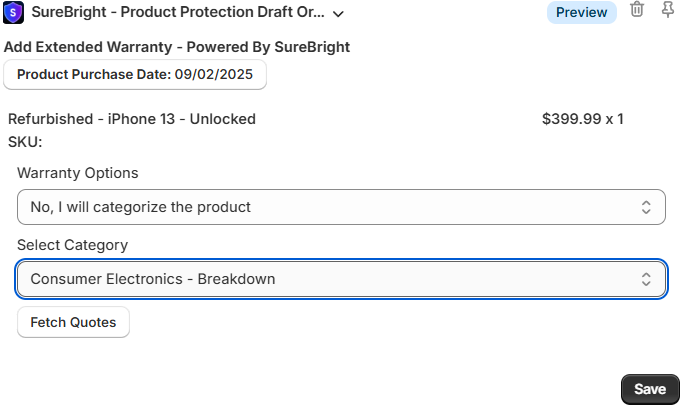
Task: Click the Add Extended Warranty heading
Action: (177, 47)
